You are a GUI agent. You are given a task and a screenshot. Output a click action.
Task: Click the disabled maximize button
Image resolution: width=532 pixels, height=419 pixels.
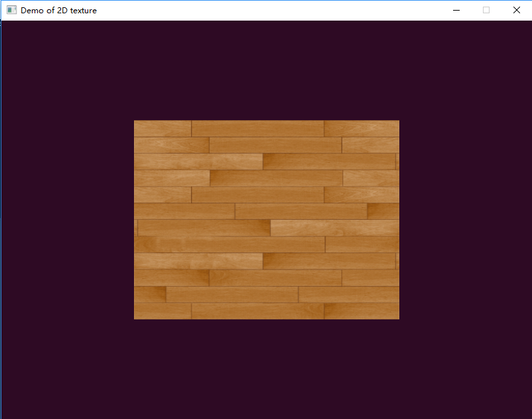click(486, 10)
